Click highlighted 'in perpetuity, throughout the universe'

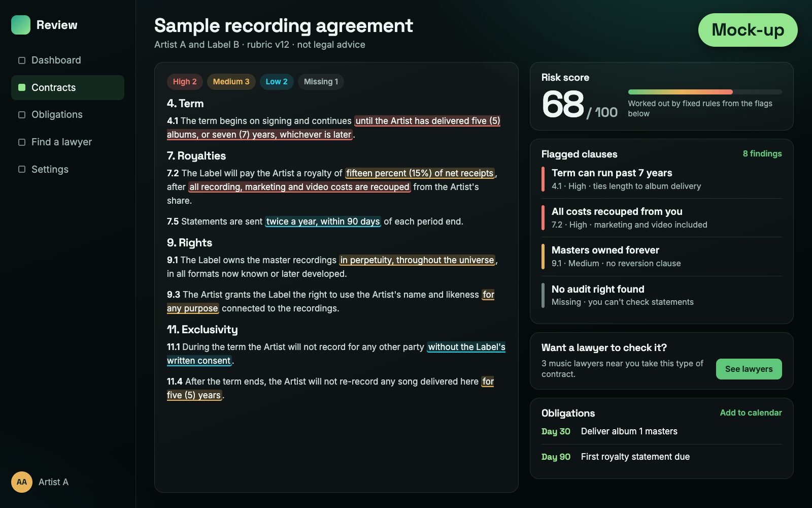pos(417,260)
